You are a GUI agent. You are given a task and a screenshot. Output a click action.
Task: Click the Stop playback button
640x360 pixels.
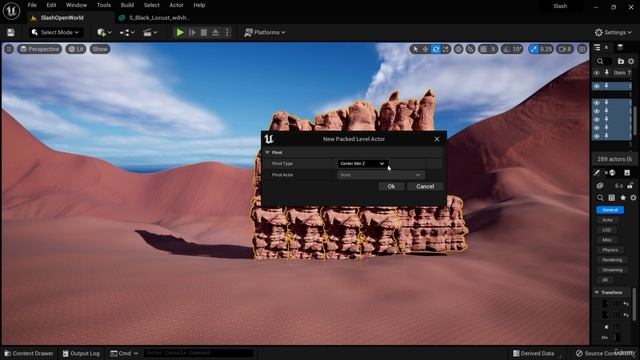pos(204,32)
